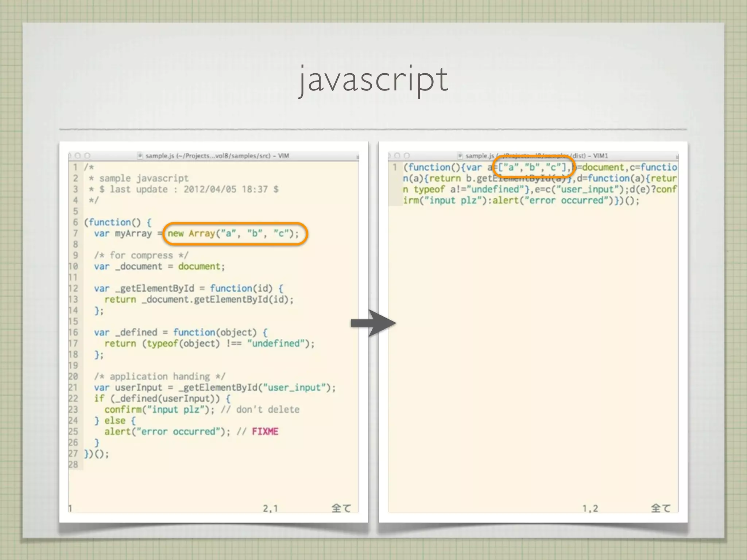This screenshot has width=747, height=560.
Task: Click '(function(){var' at start of minified code
Action: click(x=442, y=167)
